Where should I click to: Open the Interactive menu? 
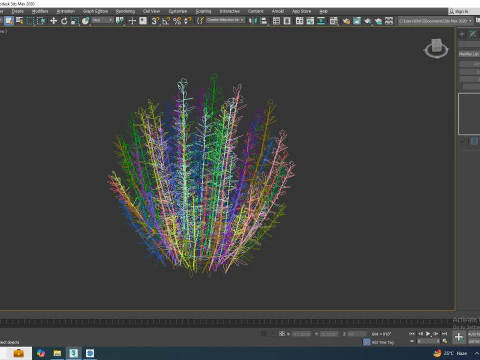pyautogui.click(x=230, y=11)
